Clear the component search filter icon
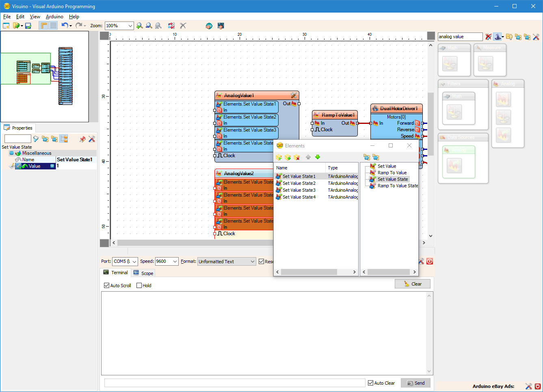This screenshot has height=392, width=543. pos(488,37)
